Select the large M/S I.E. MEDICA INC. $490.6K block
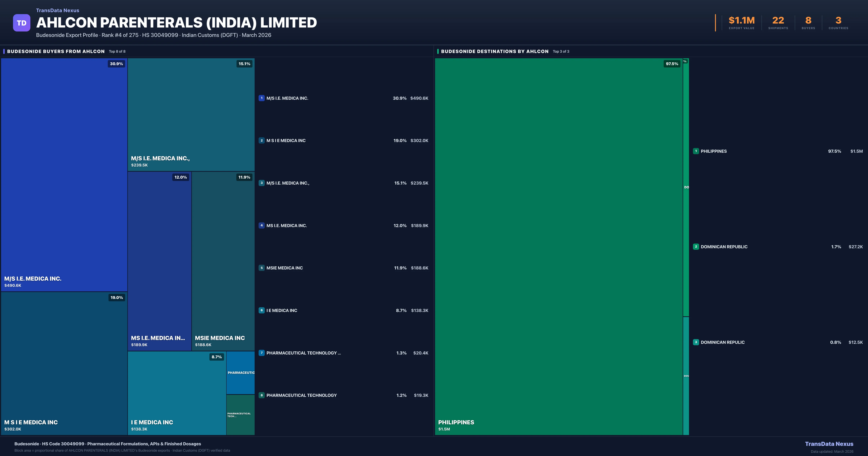 [64, 175]
